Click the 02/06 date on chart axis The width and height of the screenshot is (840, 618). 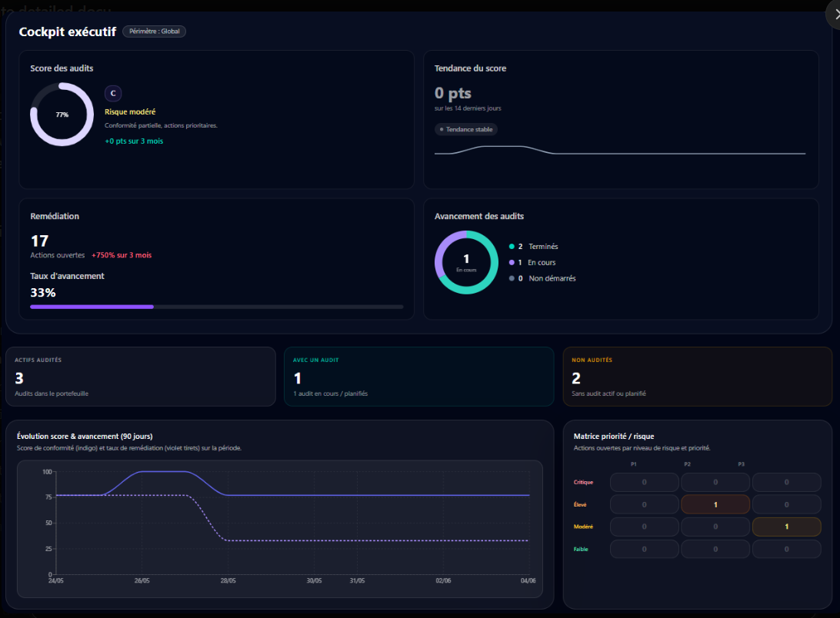[x=443, y=580]
